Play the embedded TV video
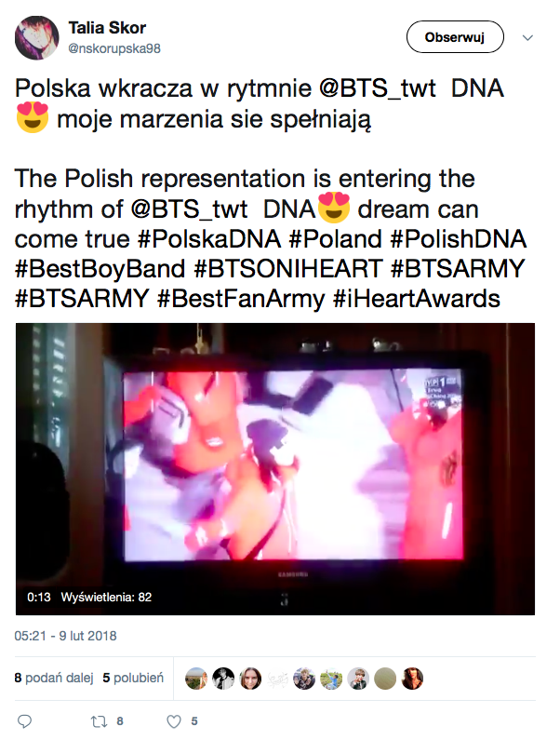 pyautogui.click(x=275, y=468)
